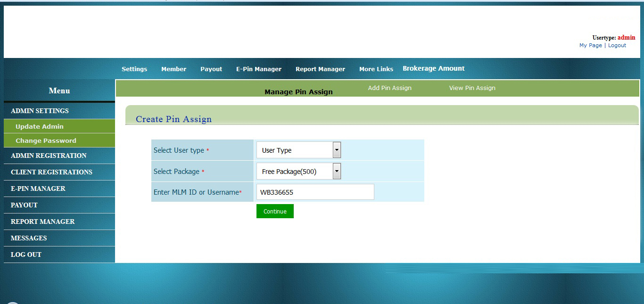
Task: Open the More Links menu
Action: click(376, 69)
